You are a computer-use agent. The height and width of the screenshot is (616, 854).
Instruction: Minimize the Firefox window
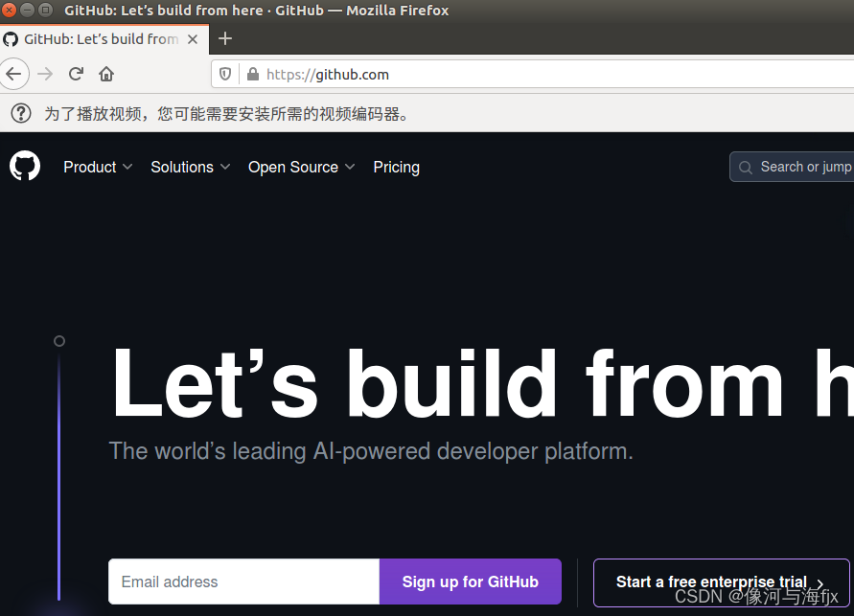(27, 10)
